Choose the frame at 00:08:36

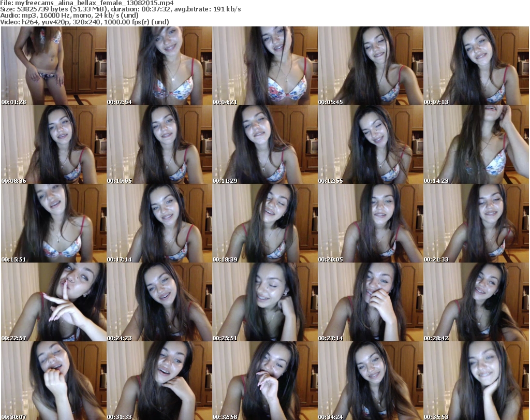pyautogui.click(x=54, y=144)
